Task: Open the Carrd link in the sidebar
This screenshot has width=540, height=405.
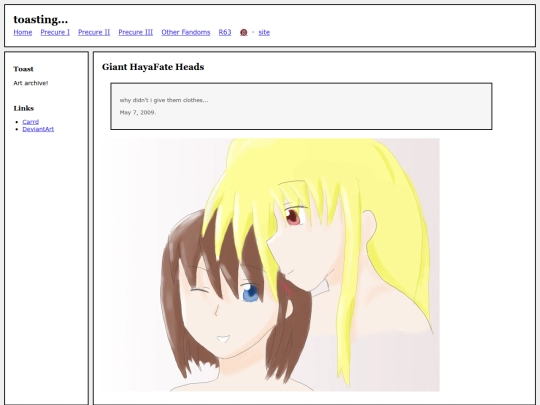Action: pyautogui.click(x=31, y=122)
